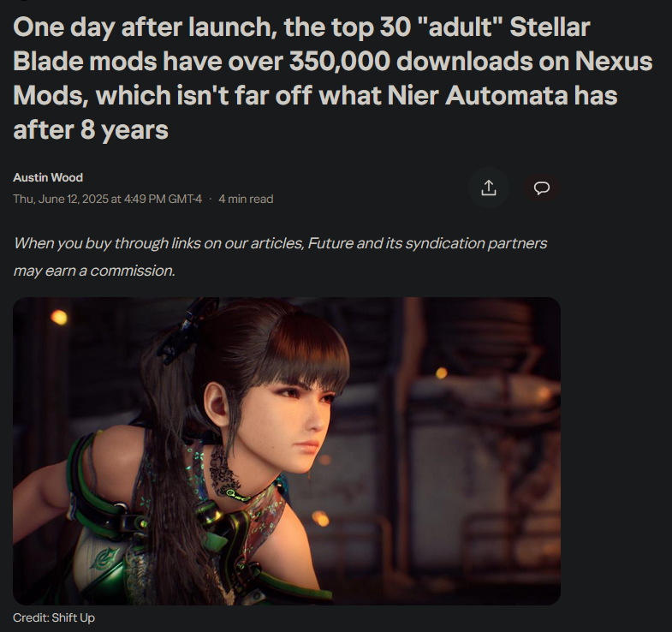Open author Austin Wood's profile
Screen dimensions: 672x632
point(48,177)
